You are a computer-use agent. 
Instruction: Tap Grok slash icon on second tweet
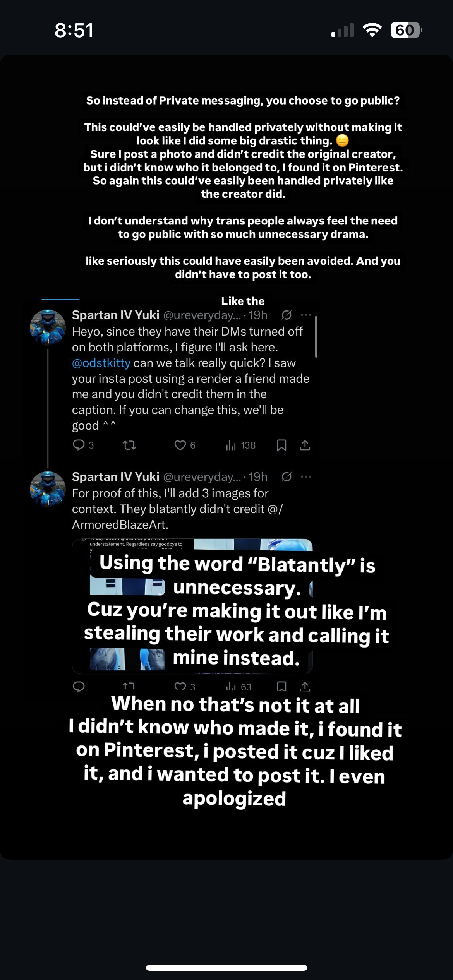(x=286, y=476)
